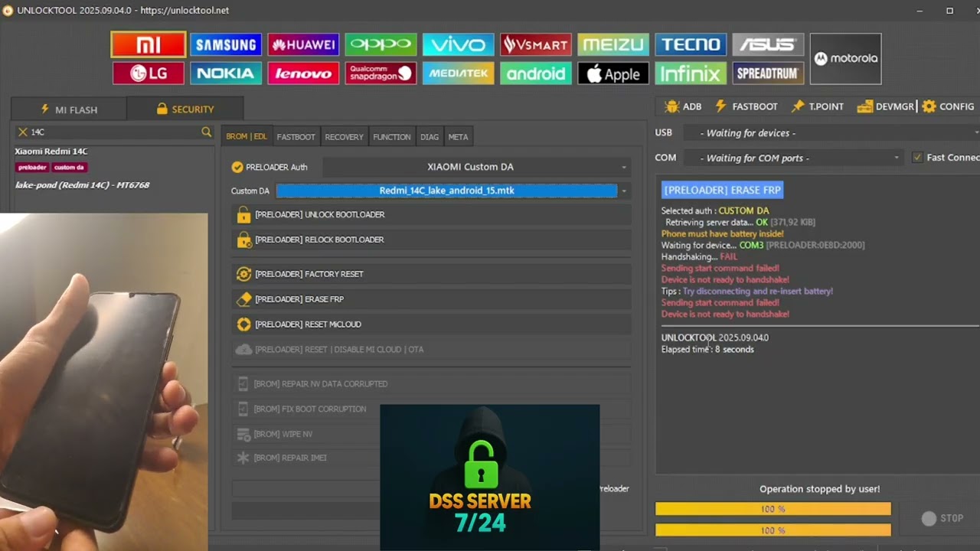The width and height of the screenshot is (980, 551).
Task: Select the Nokia brand icon
Action: tap(226, 73)
